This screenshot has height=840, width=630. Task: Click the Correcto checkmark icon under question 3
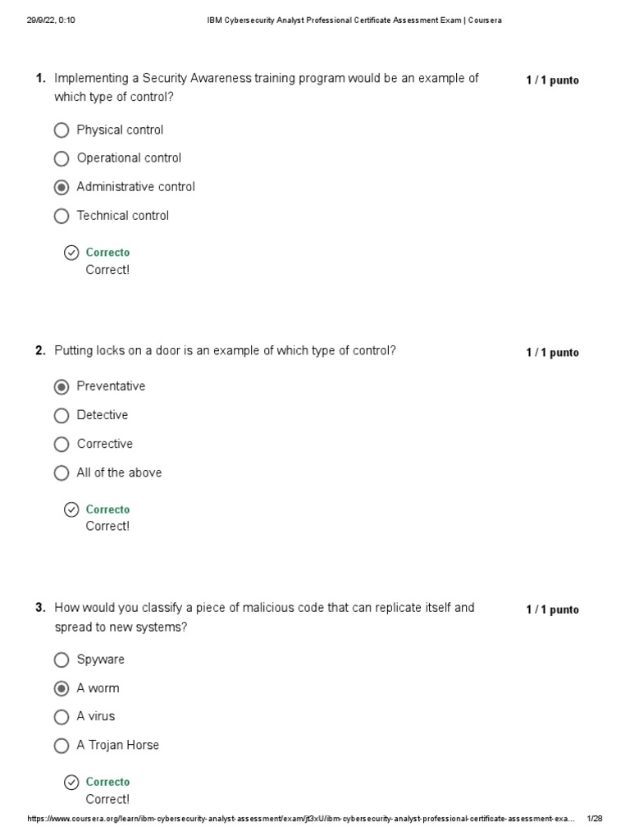pyautogui.click(x=71, y=782)
